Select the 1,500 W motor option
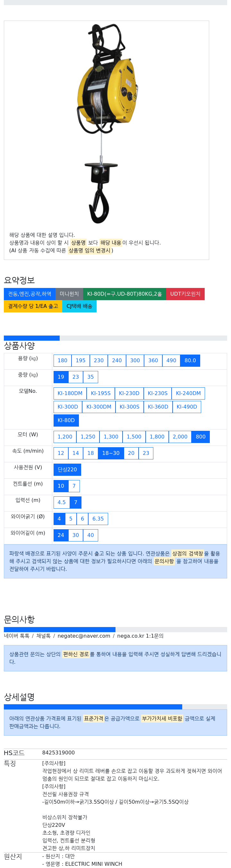This screenshot has height=868, width=231. tap(134, 437)
